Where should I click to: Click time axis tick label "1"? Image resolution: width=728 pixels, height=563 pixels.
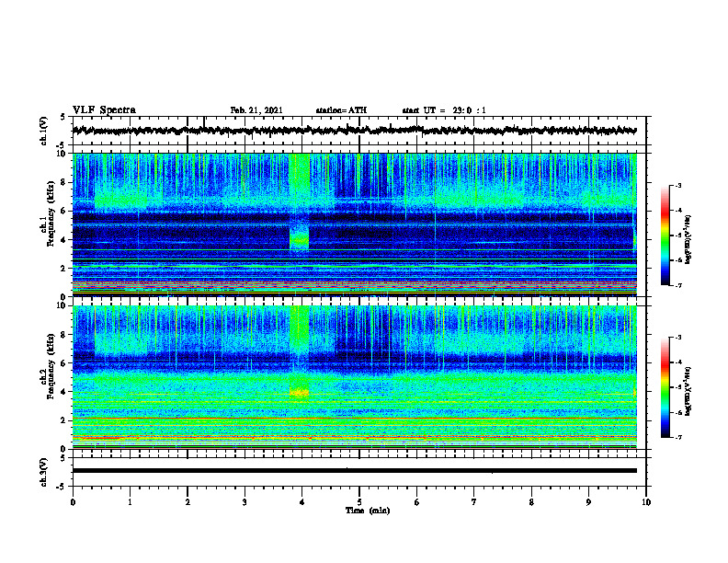click(130, 502)
